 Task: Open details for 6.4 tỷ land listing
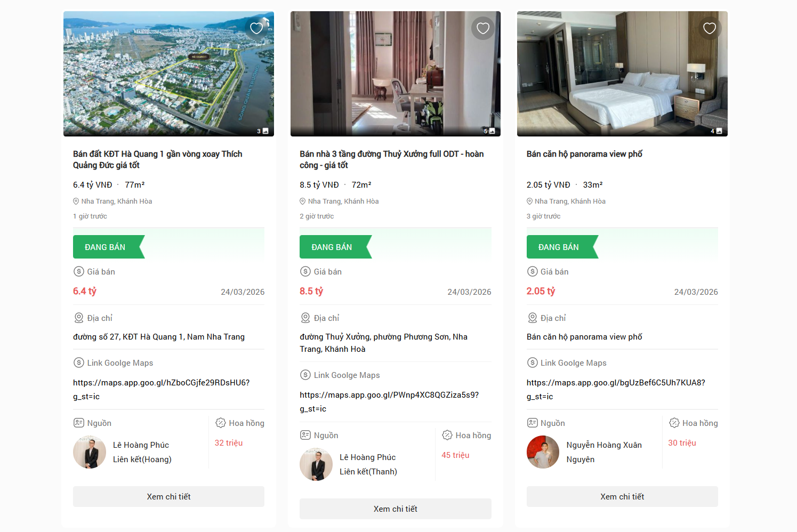pos(168,496)
